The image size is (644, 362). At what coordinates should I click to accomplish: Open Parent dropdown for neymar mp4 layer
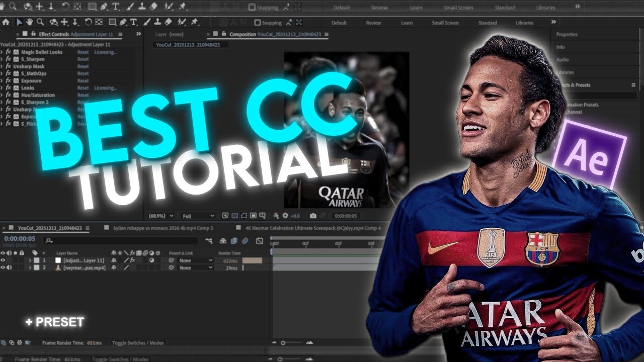point(196,268)
